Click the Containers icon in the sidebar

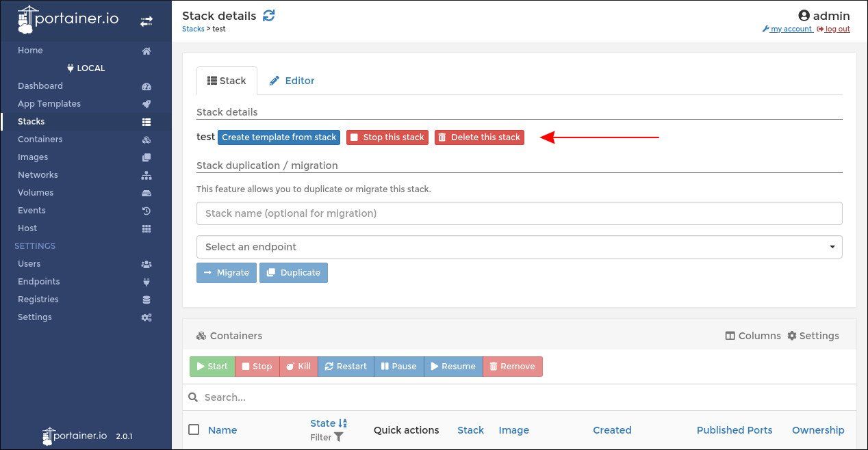pyautogui.click(x=146, y=139)
